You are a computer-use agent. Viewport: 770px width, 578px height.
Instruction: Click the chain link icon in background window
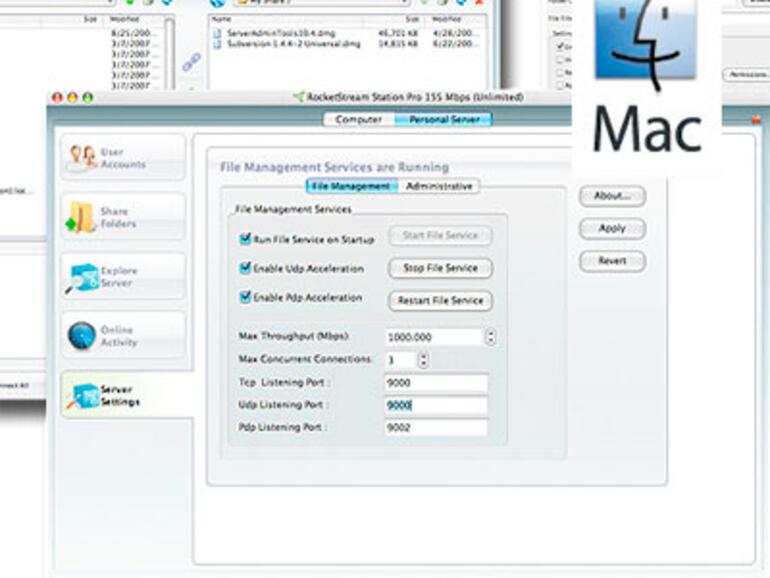pyautogui.click(x=192, y=62)
